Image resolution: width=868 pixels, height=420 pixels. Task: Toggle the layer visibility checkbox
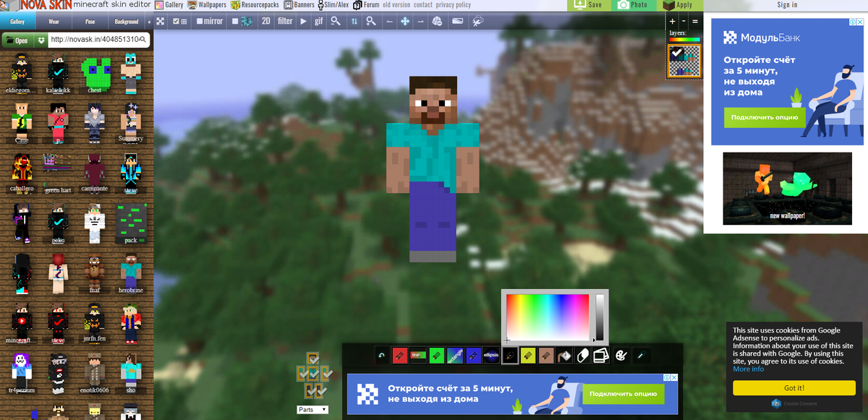676,53
